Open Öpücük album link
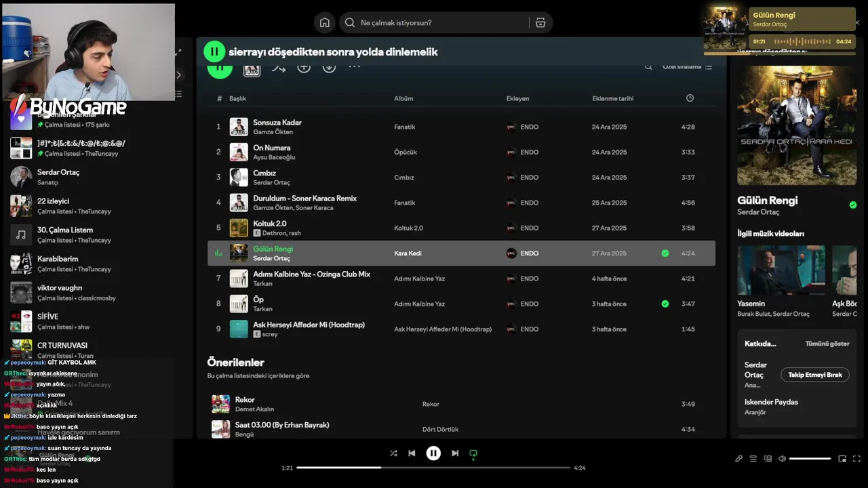Screen dimensions: 868x488 tap(406, 152)
